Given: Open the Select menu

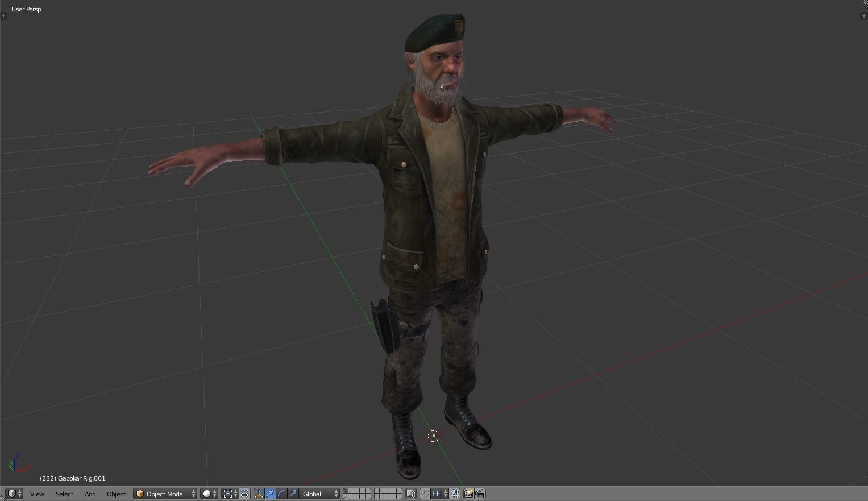Looking at the screenshot, I should pyautogui.click(x=64, y=494).
